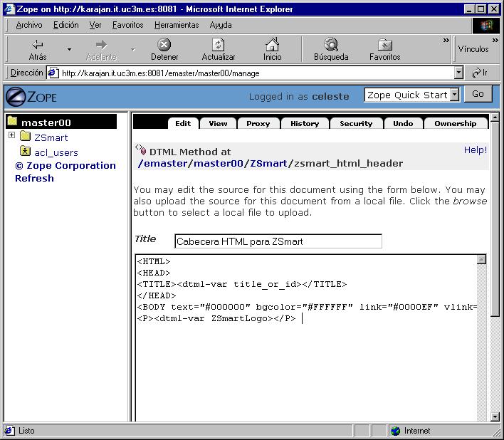Click the master00 folder icon
The image size is (504, 440).
(x=12, y=121)
